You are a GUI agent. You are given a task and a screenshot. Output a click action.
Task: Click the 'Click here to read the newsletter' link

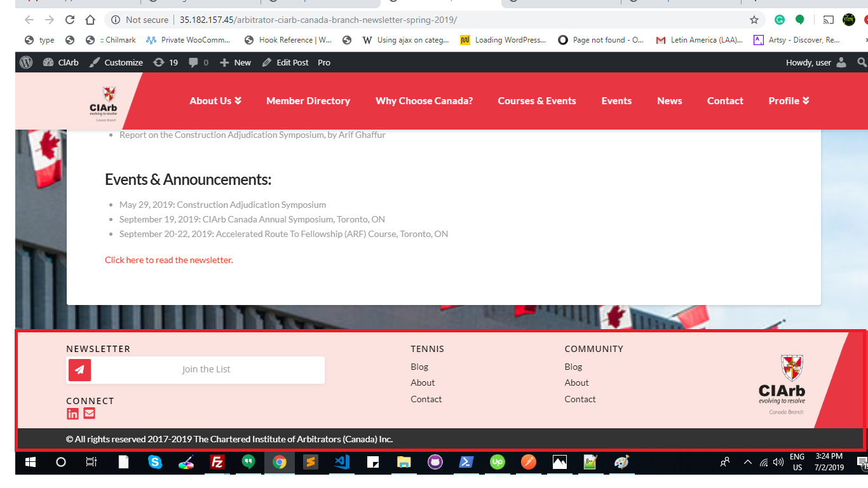pos(169,260)
